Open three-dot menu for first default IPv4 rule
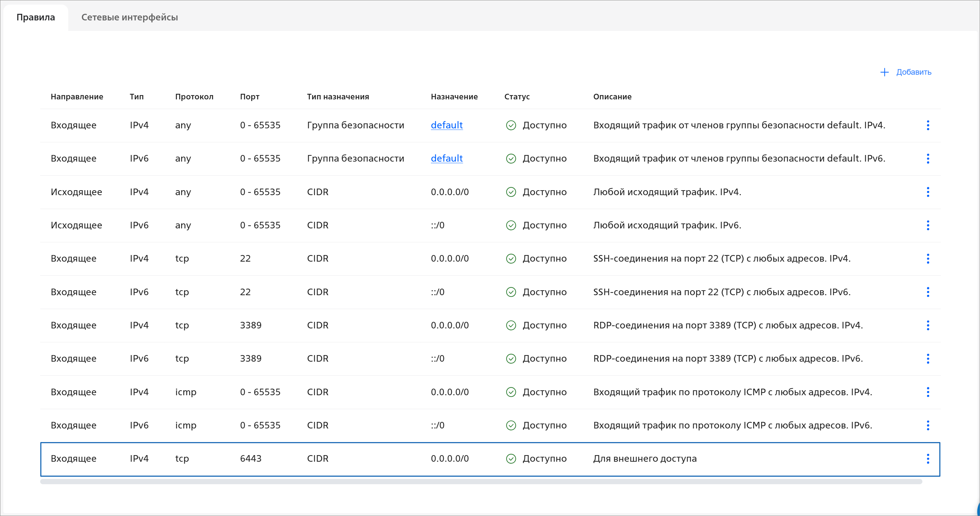The height and width of the screenshot is (516, 980). (928, 125)
